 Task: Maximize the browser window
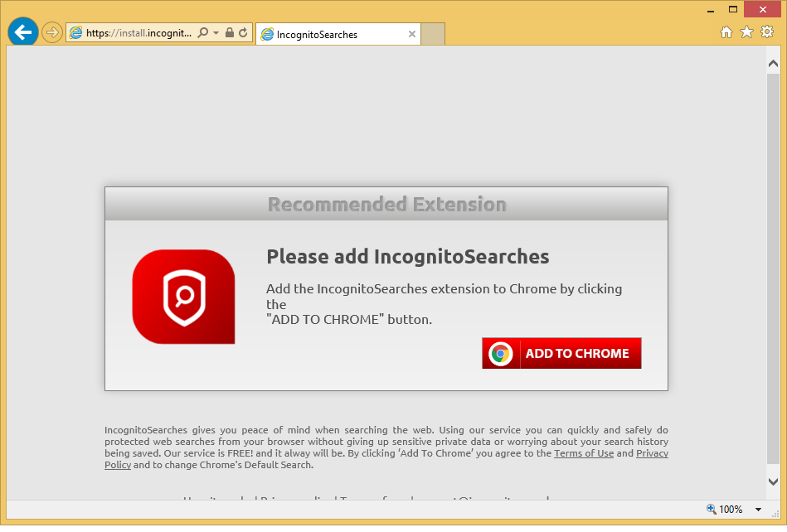click(733, 9)
